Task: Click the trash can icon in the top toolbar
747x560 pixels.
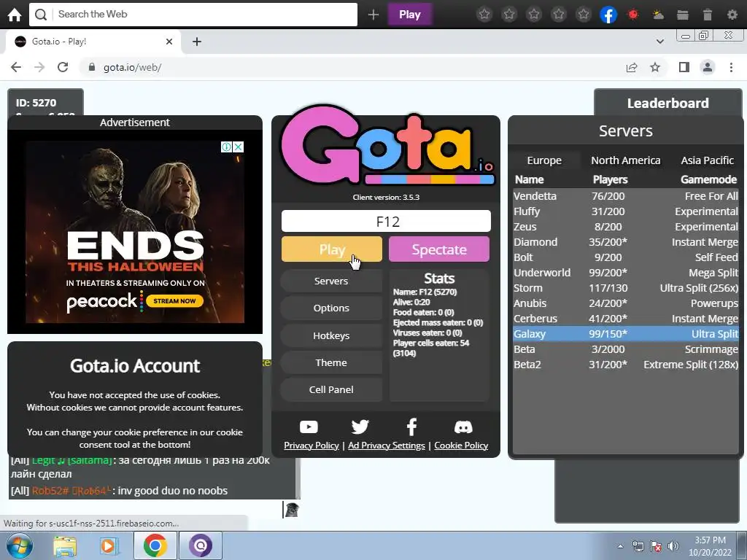Action: [x=708, y=15]
